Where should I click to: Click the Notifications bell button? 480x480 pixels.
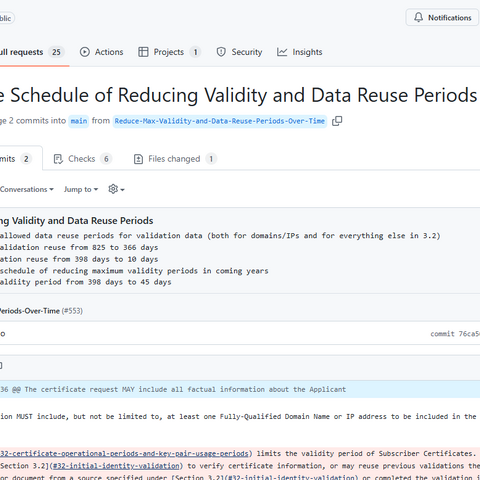pyautogui.click(x=442, y=17)
